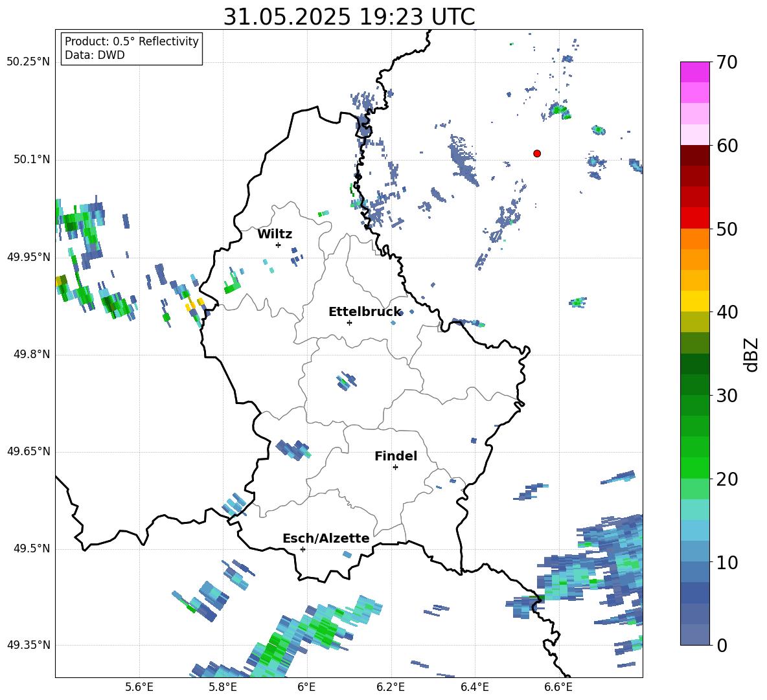Click the 'Data: DWD' text
This screenshot has width=767, height=700.
click(95, 55)
